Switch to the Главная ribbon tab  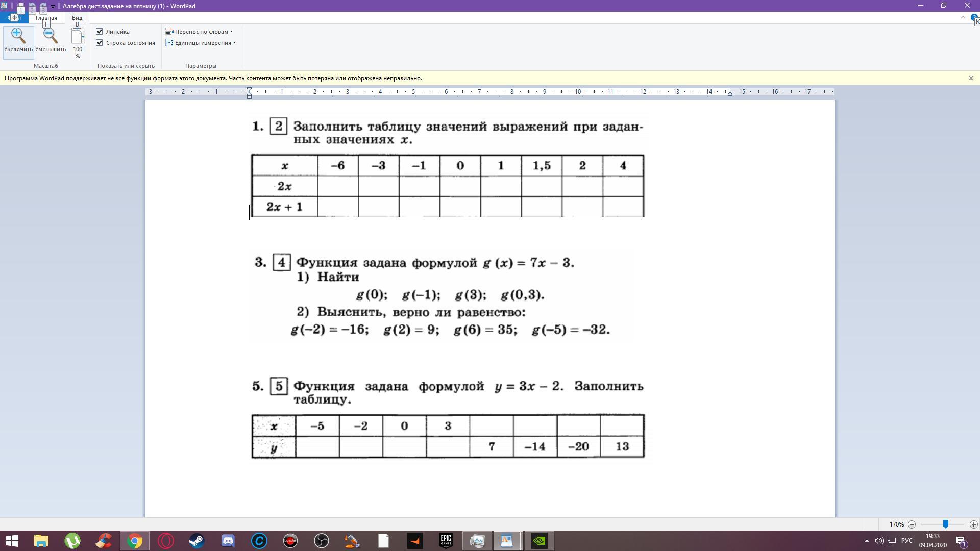[46, 18]
